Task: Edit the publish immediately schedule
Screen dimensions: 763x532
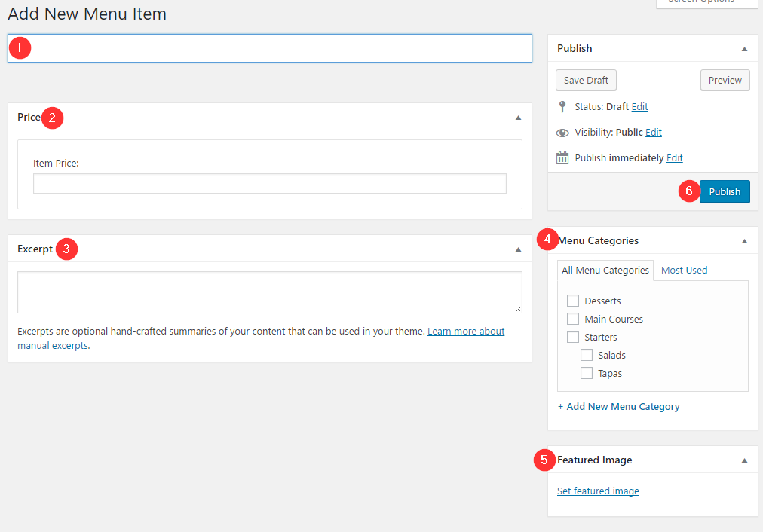Action: coord(675,158)
